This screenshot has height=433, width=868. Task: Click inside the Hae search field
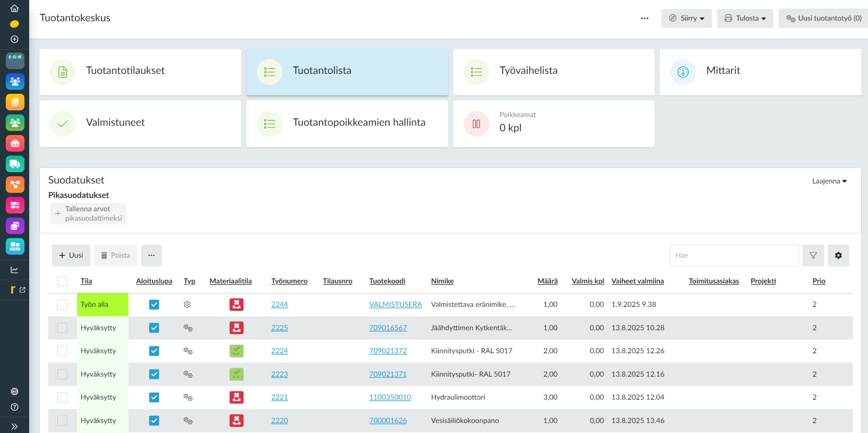(733, 255)
